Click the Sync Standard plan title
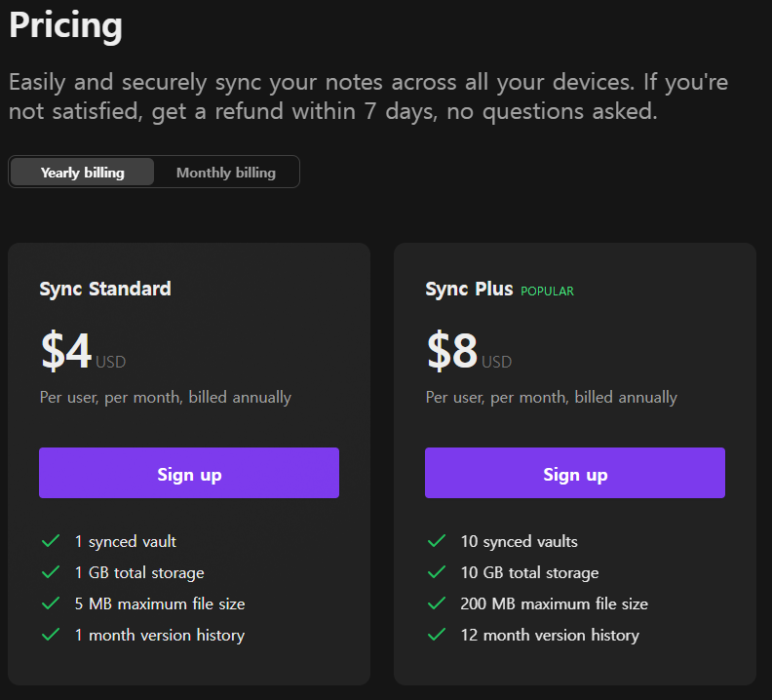 click(x=105, y=289)
